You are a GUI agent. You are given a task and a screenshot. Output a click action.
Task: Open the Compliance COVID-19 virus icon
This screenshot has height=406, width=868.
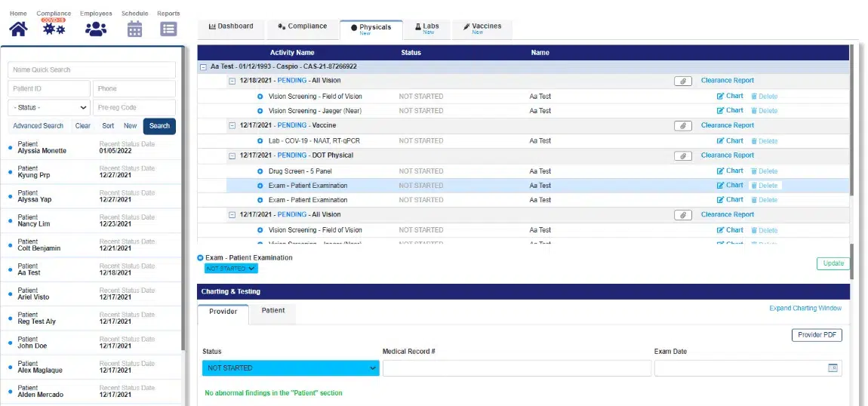click(x=54, y=29)
